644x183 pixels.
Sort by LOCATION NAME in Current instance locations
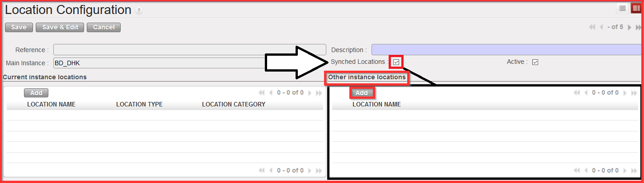pyautogui.click(x=51, y=104)
